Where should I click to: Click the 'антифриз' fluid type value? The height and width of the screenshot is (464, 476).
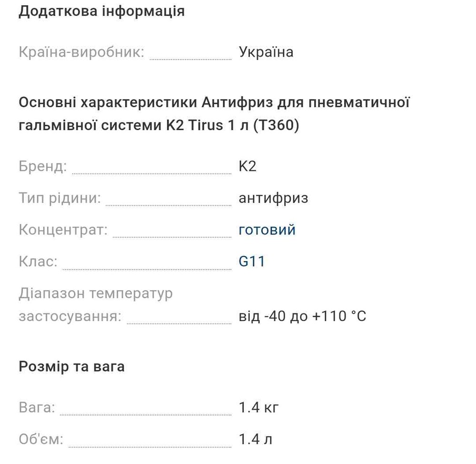(273, 198)
